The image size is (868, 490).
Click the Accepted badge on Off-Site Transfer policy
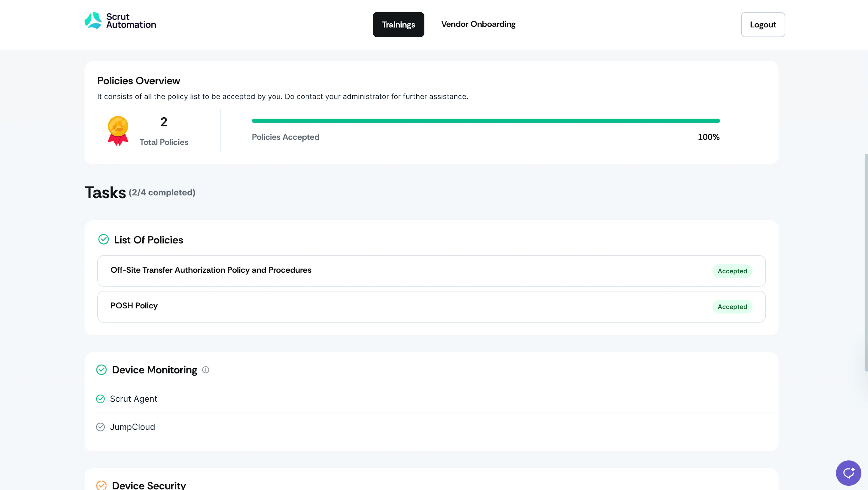pos(732,271)
